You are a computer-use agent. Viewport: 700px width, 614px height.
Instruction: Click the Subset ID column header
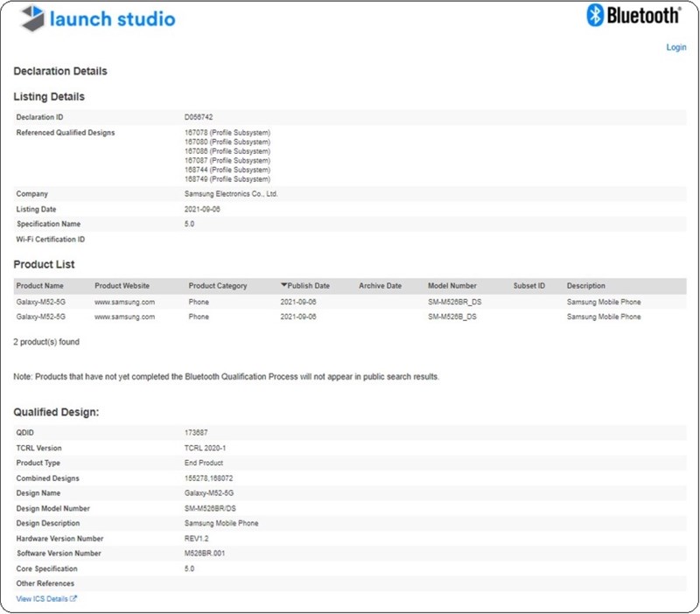(x=528, y=286)
